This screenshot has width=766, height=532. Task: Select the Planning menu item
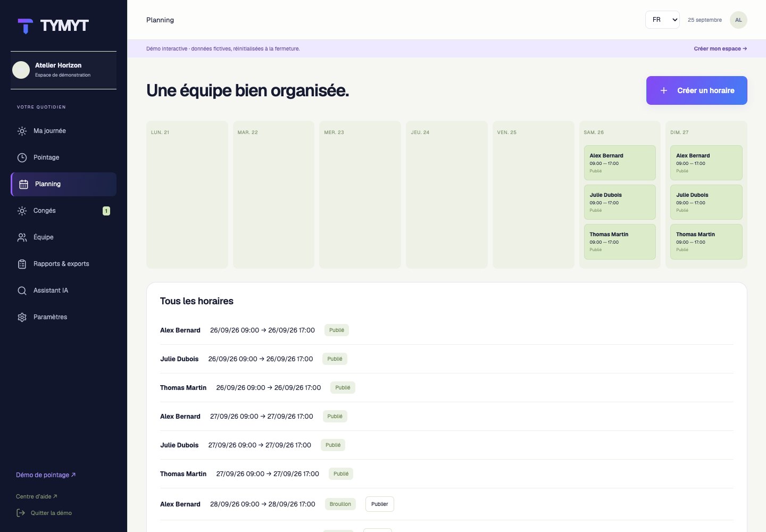(63, 184)
